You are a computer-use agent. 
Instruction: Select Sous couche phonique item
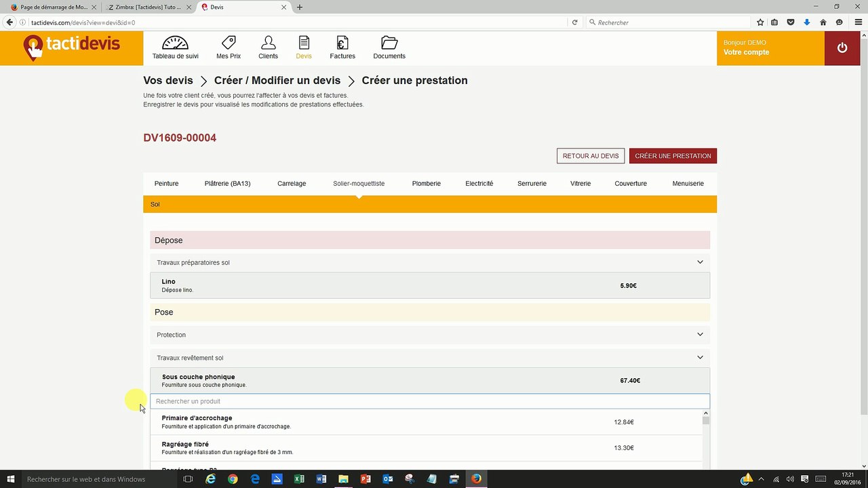point(430,380)
